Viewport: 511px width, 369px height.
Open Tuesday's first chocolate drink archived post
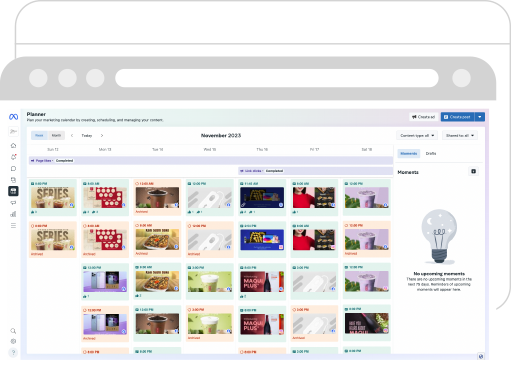pyautogui.click(x=157, y=197)
